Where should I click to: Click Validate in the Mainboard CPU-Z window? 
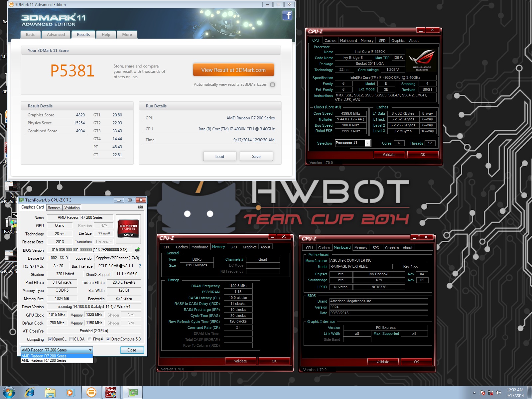point(383,362)
